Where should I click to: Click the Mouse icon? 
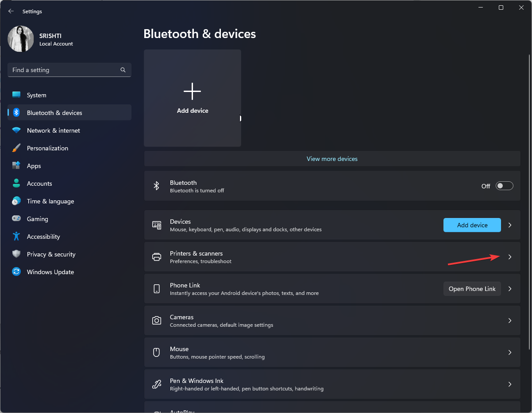156,352
